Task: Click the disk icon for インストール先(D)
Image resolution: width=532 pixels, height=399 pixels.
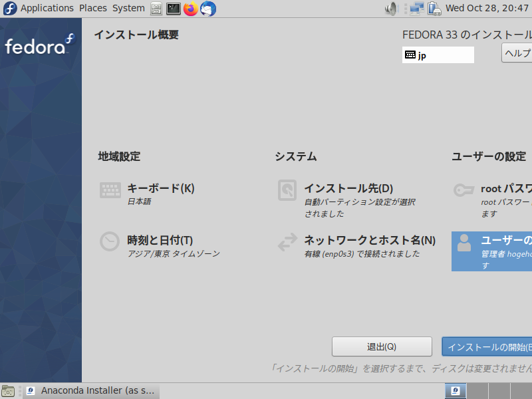Action: [287, 190]
